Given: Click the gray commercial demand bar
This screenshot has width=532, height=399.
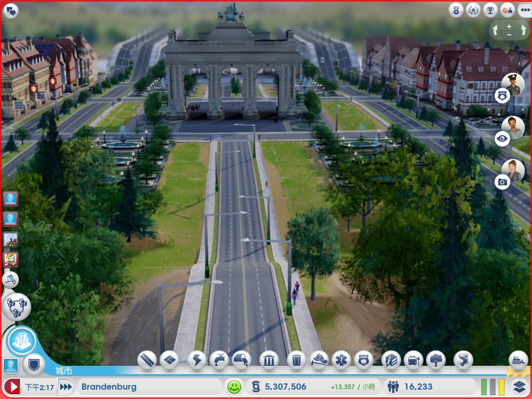Looking at the screenshot, I should (493, 387).
